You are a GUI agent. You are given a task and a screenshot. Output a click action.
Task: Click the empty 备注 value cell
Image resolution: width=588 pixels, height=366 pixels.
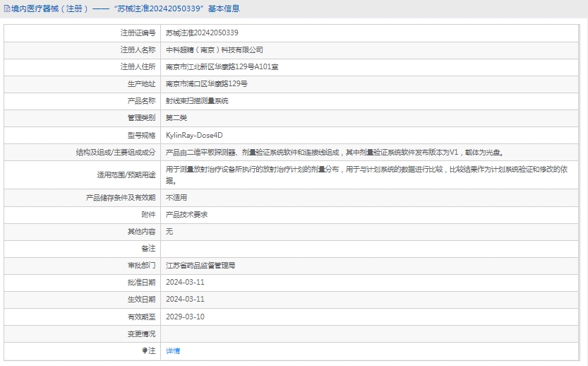(372, 249)
